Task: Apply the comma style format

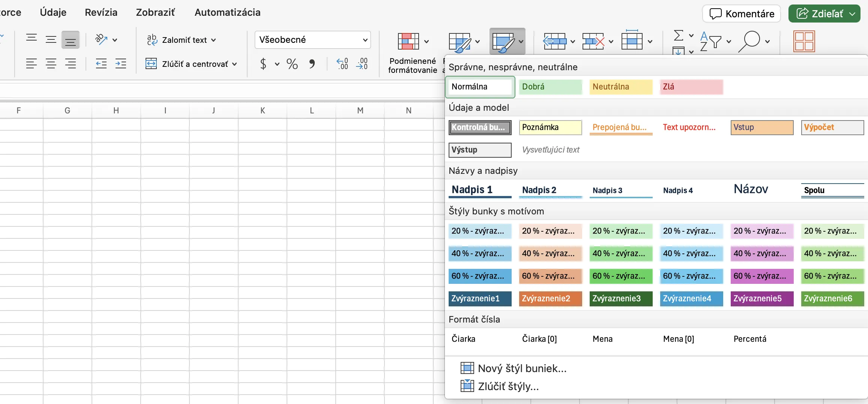Action: point(312,64)
